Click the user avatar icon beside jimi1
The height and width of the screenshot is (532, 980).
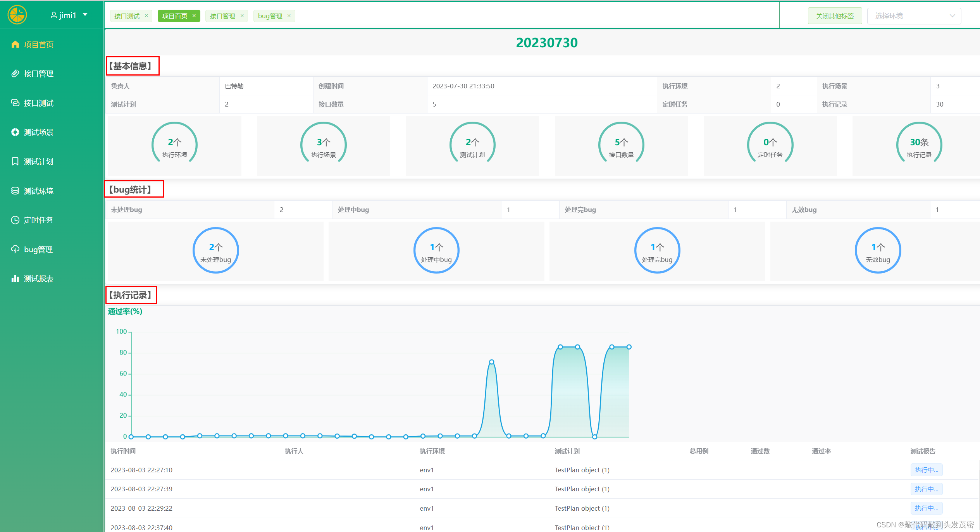54,15
